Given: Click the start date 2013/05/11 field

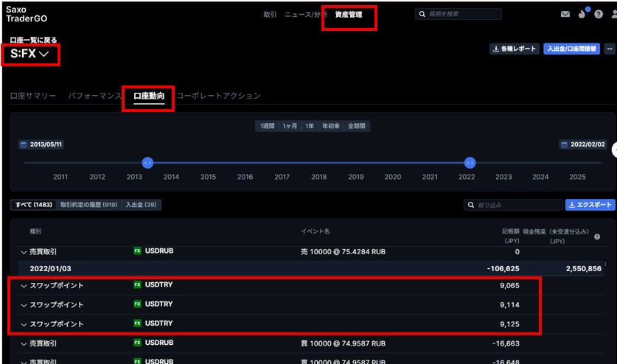Looking at the screenshot, I should coord(41,144).
